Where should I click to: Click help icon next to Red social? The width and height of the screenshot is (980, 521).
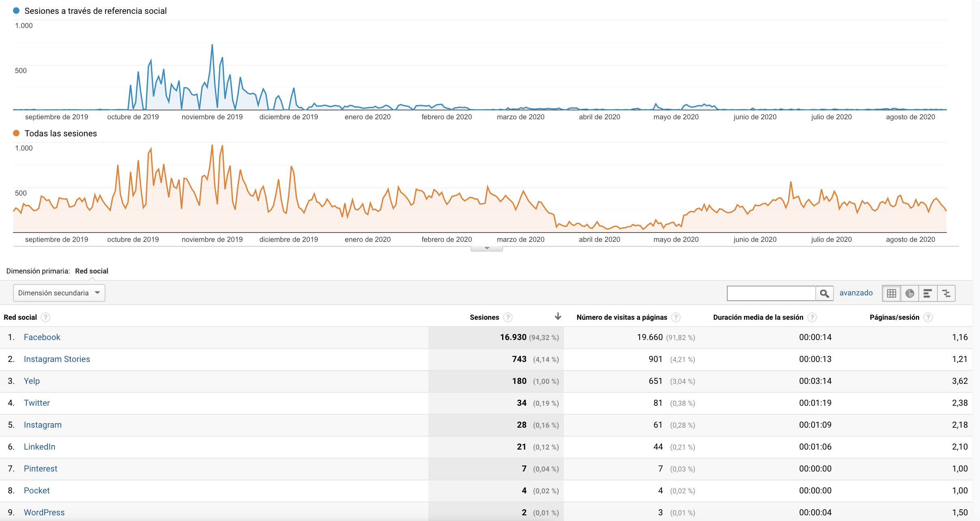point(46,317)
